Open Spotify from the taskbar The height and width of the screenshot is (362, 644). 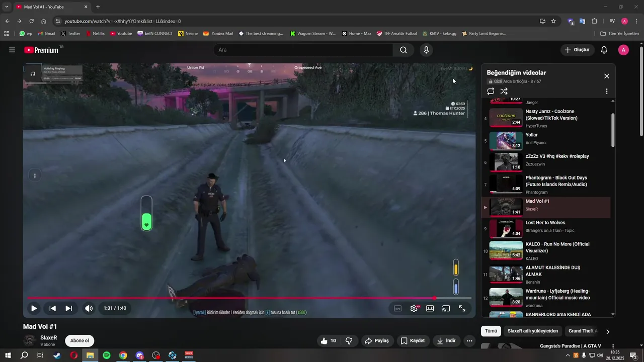click(107, 355)
